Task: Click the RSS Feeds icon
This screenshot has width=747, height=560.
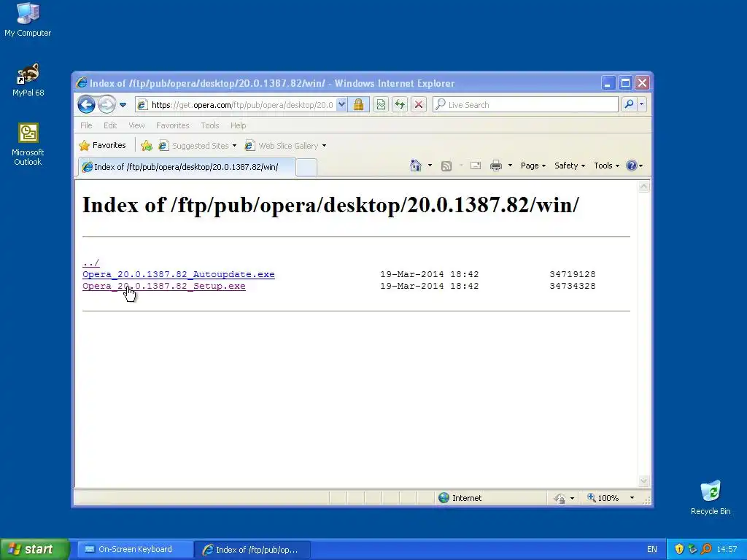Action: (446, 166)
